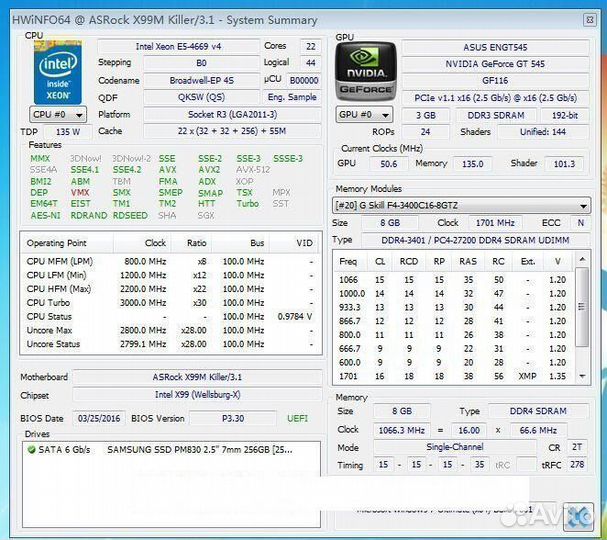
Task: Click the Shader clock value 101.3
Action: 564,164
